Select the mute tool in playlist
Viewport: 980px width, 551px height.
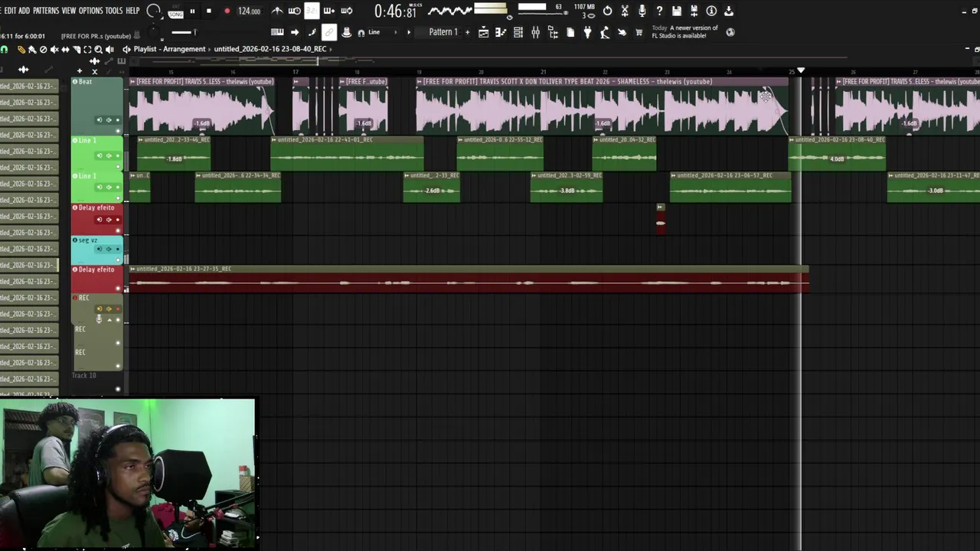[x=54, y=50]
